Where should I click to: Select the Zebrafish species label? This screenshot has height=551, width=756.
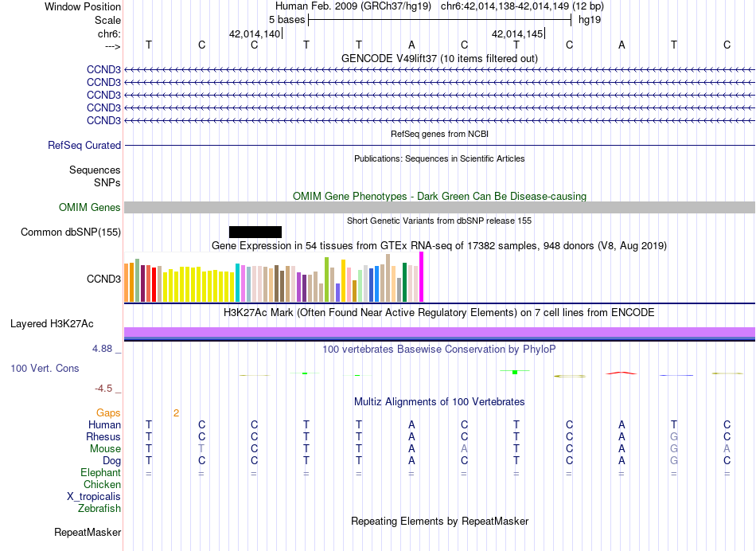click(x=99, y=508)
